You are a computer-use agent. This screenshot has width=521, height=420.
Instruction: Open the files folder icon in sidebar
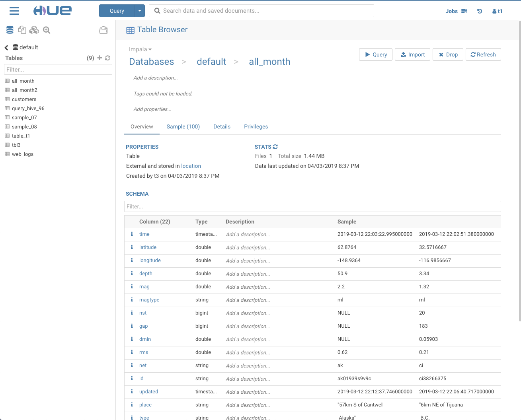point(103,30)
